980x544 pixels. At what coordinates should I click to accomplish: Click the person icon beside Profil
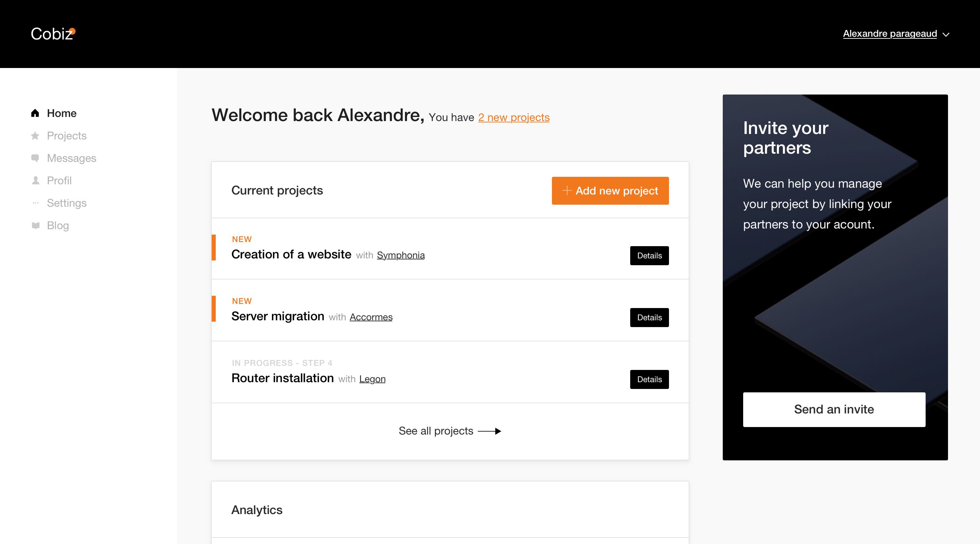35,181
